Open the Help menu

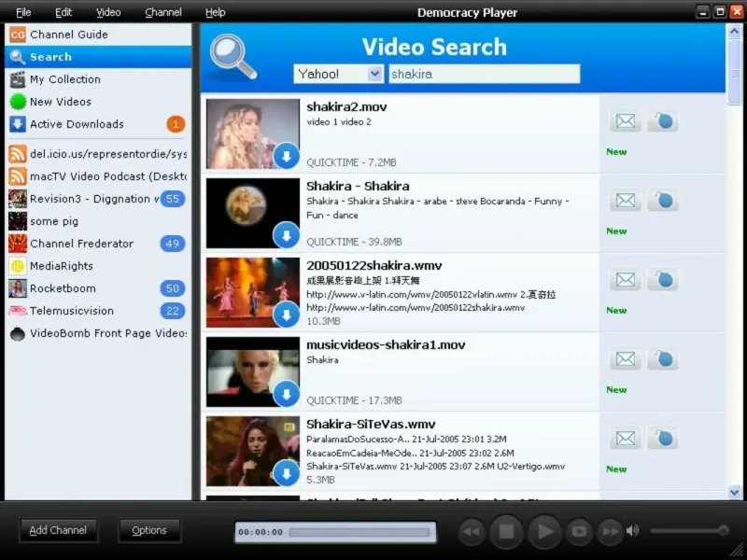[x=216, y=12]
